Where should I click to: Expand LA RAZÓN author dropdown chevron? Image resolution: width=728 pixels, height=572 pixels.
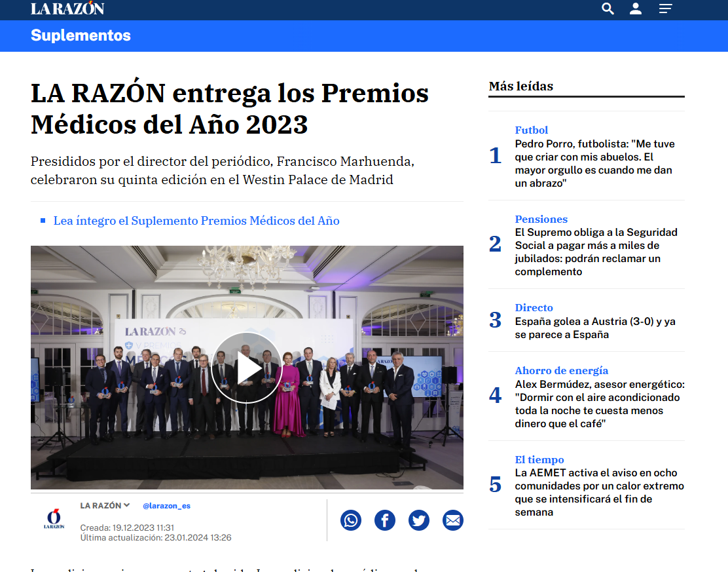click(x=127, y=505)
